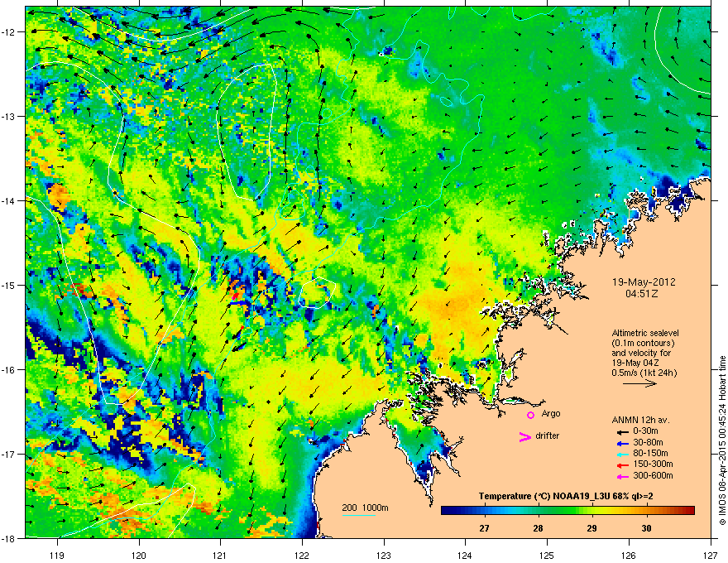Click the '300-600m' legend label
This screenshot has width=728, height=563.
pos(653,475)
